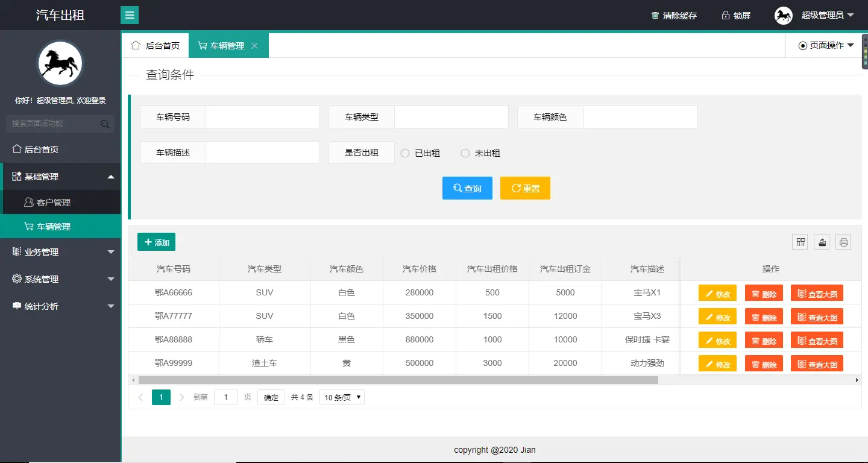Open the 超级管理员 user dropdown
The image size is (868, 463).
[x=827, y=15]
